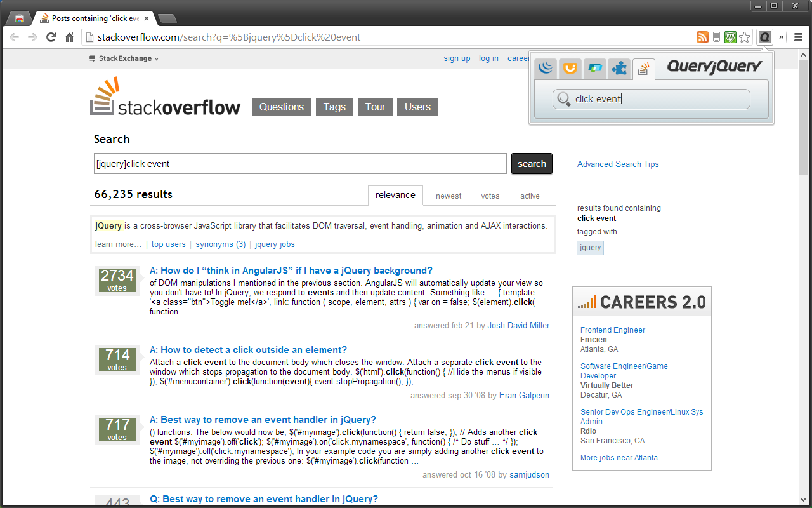Screen dimensions: 812x508
Task: Bookmark this page with the star icon
Action: [745, 37]
